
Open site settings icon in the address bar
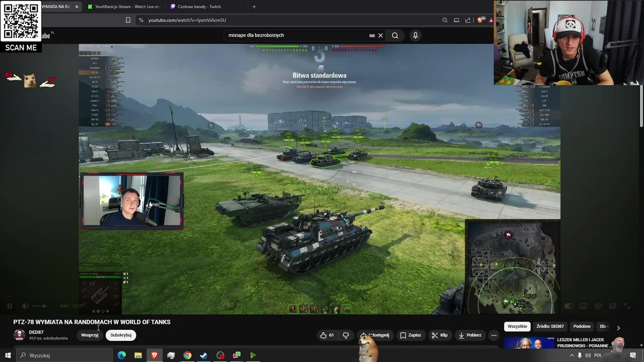tap(141, 20)
